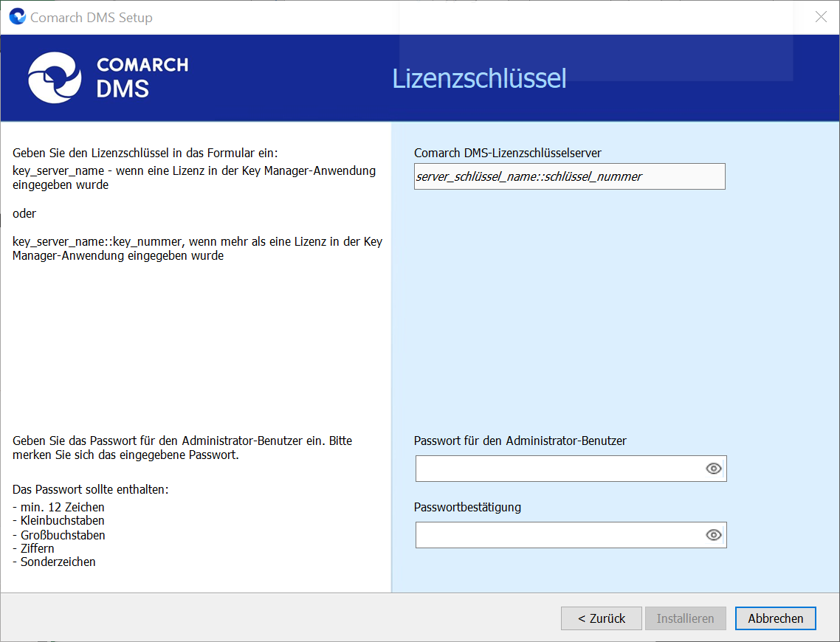The image size is (840, 642).
Task: Click the '- min. 12 Zeichen' requirement
Action: [x=58, y=507]
